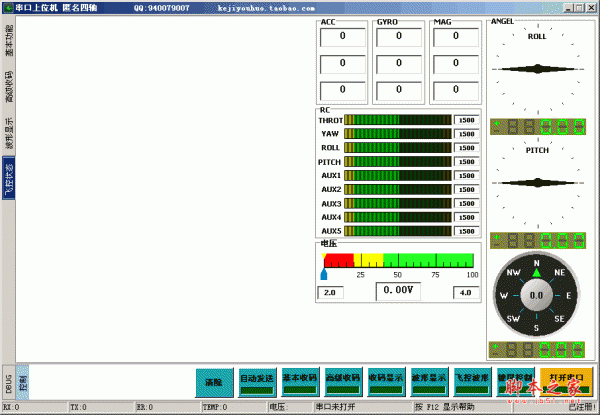
Task: Select the DEBUG tab at bottom left
Action: [9, 384]
